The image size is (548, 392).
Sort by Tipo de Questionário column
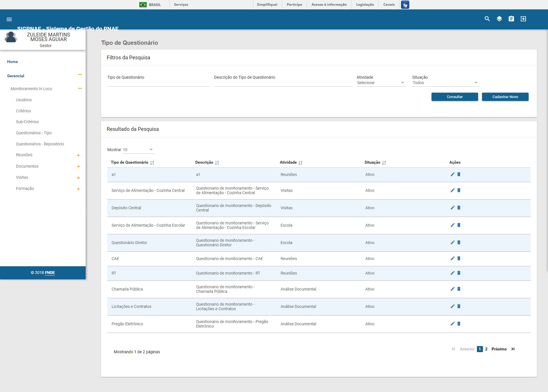tap(152, 163)
